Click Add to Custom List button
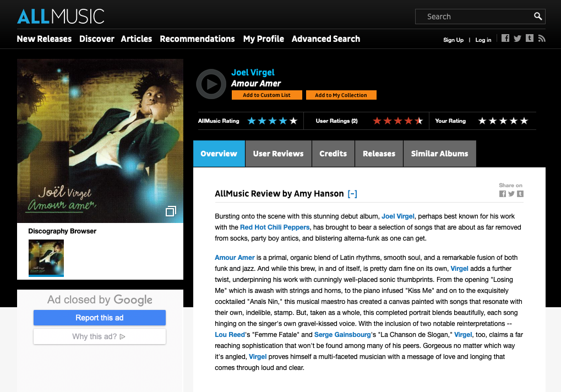 point(267,95)
